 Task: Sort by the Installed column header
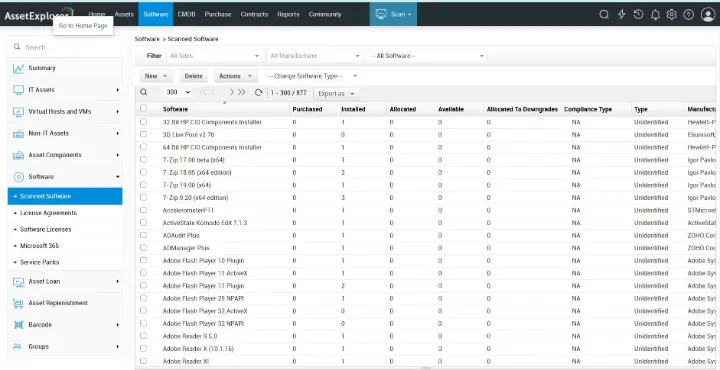353,109
